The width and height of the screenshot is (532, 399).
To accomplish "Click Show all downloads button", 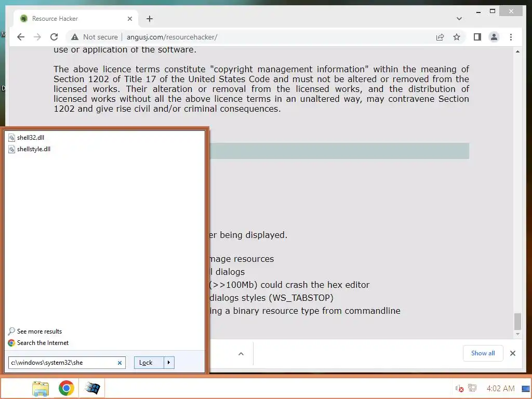I will (x=483, y=353).
